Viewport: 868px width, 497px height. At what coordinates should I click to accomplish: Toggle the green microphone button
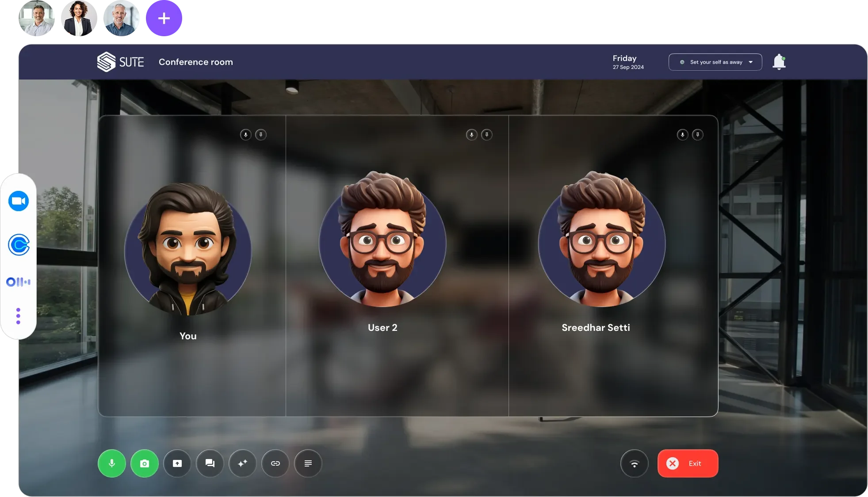[x=111, y=463]
